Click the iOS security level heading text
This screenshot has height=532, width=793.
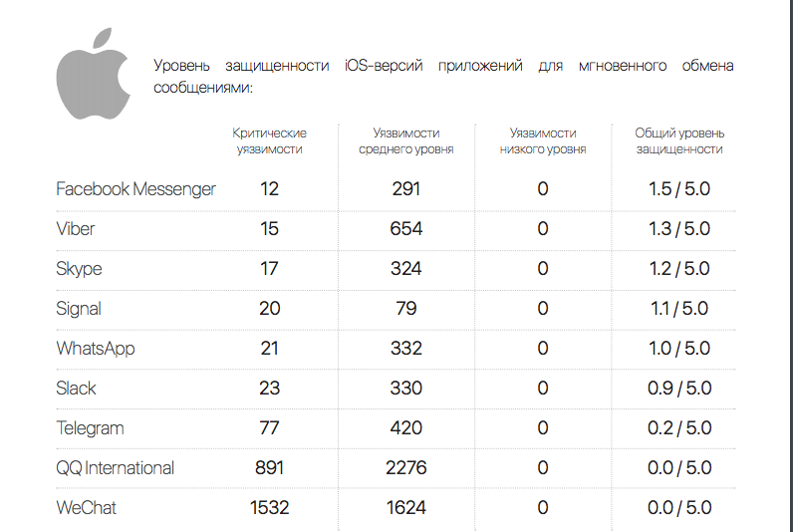pos(443,77)
